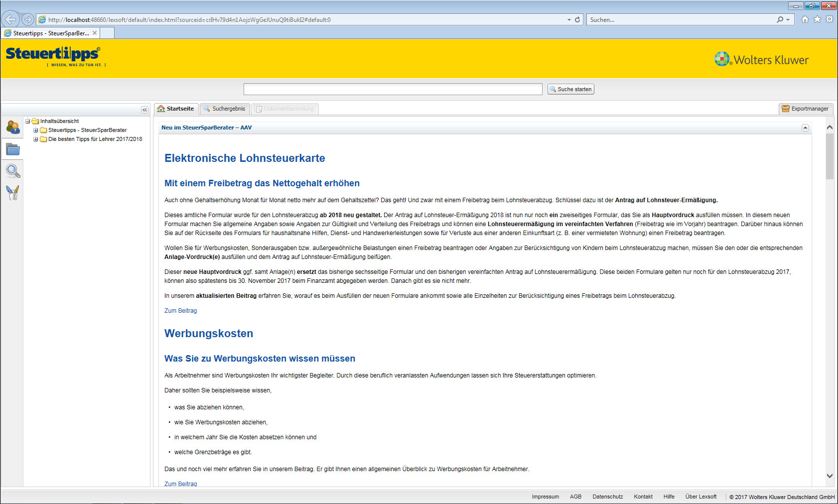Click the Steuertipps - SteuerSparBerater folder icon

point(43,130)
